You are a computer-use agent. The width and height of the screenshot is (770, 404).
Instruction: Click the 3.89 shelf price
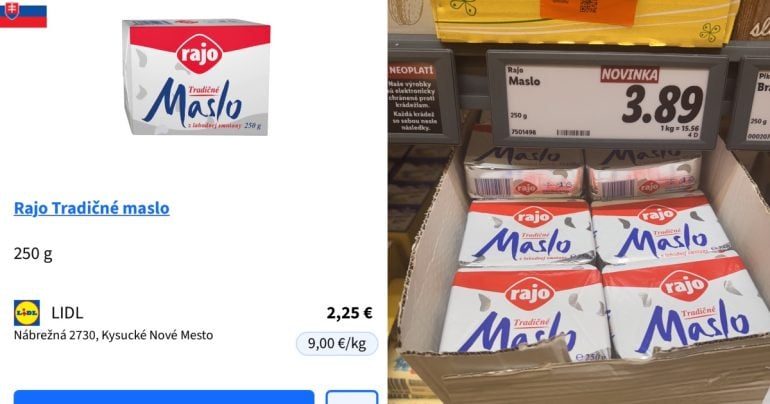pyautogui.click(x=662, y=105)
